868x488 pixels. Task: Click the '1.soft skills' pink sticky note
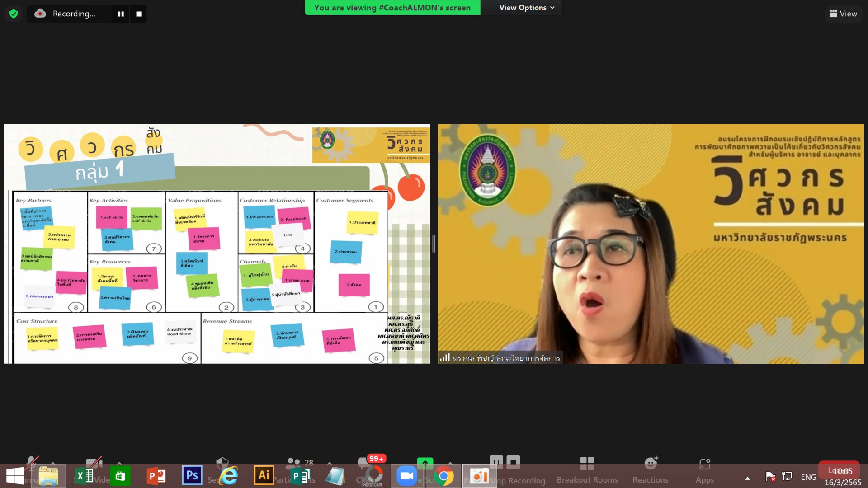[x=112, y=217]
